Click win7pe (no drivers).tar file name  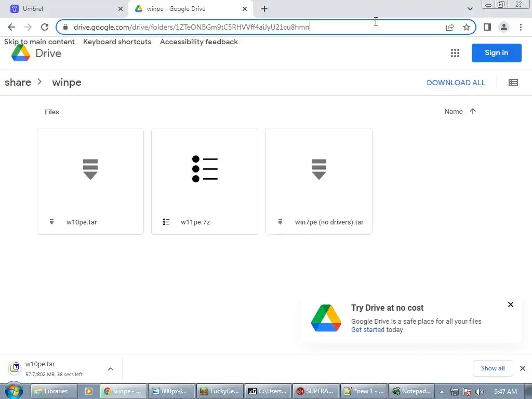pos(329,222)
